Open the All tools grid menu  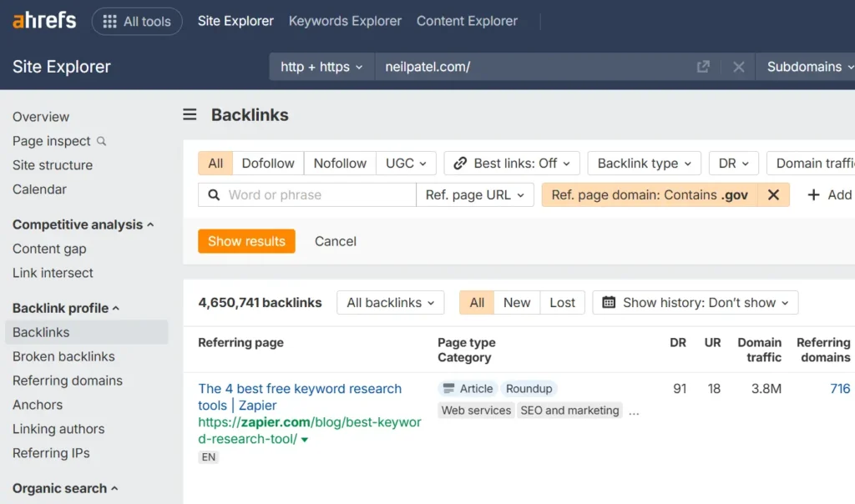pos(137,21)
